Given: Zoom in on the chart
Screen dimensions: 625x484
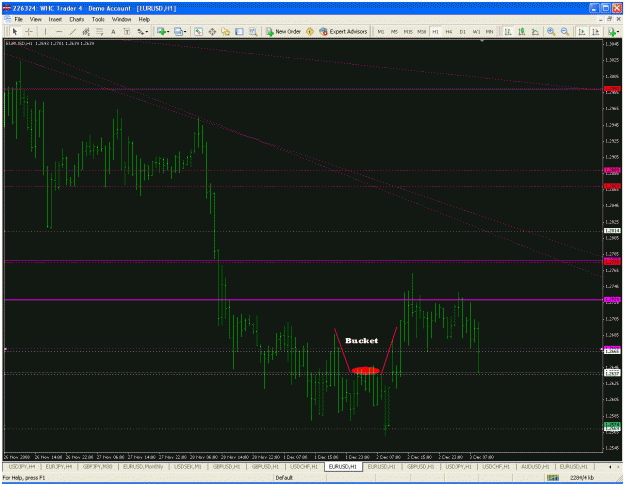Looking at the screenshot, I should click(551, 31).
